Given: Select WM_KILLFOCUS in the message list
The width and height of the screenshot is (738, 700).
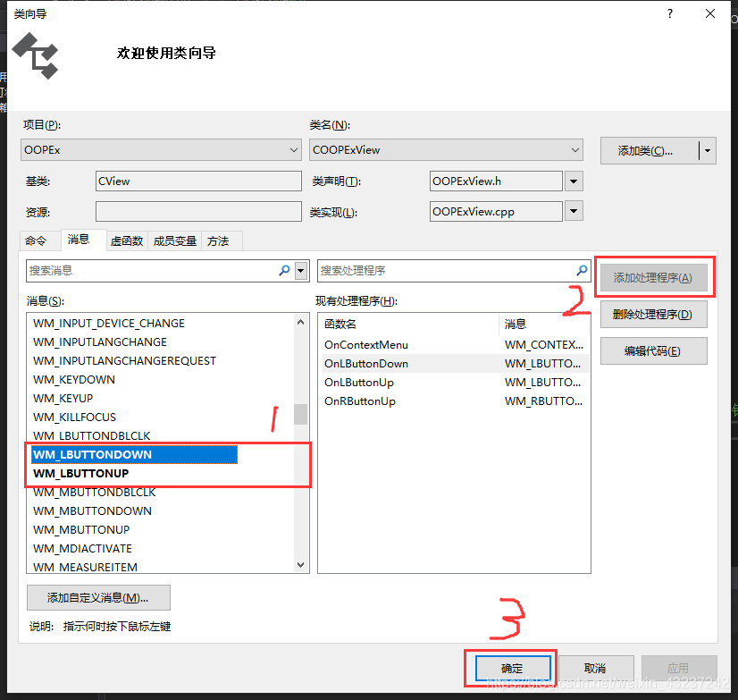Looking at the screenshot, I should coord(74,417).
